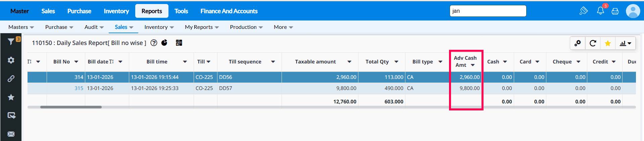Click the chain link icon in sidebar

click(x=11, y=79)
